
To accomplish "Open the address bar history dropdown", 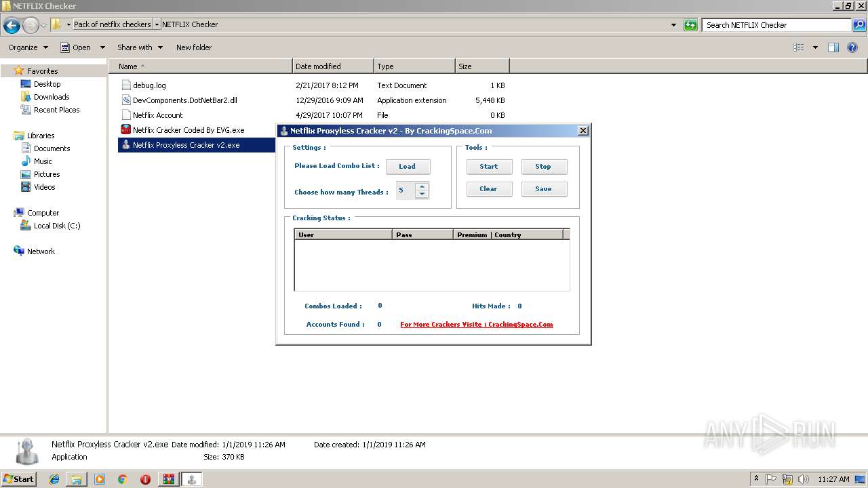I will pyautogui.click(x=673, y=25).
